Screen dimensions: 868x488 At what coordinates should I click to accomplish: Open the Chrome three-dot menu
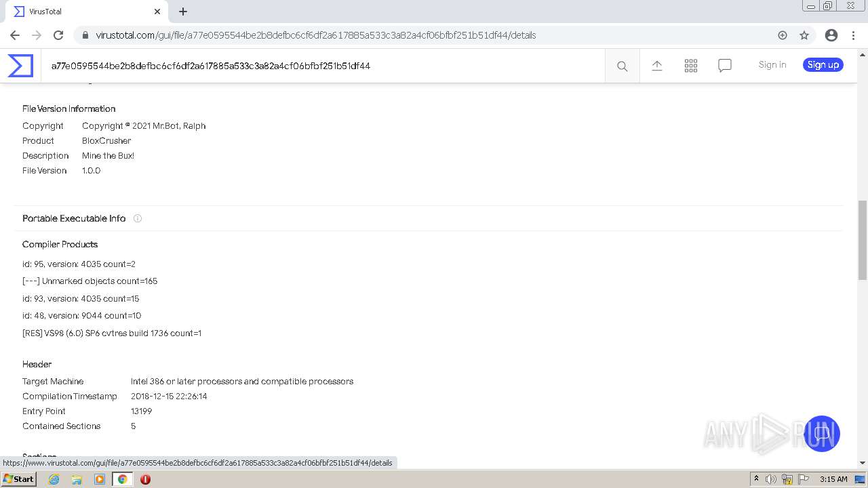click(853, 35)
